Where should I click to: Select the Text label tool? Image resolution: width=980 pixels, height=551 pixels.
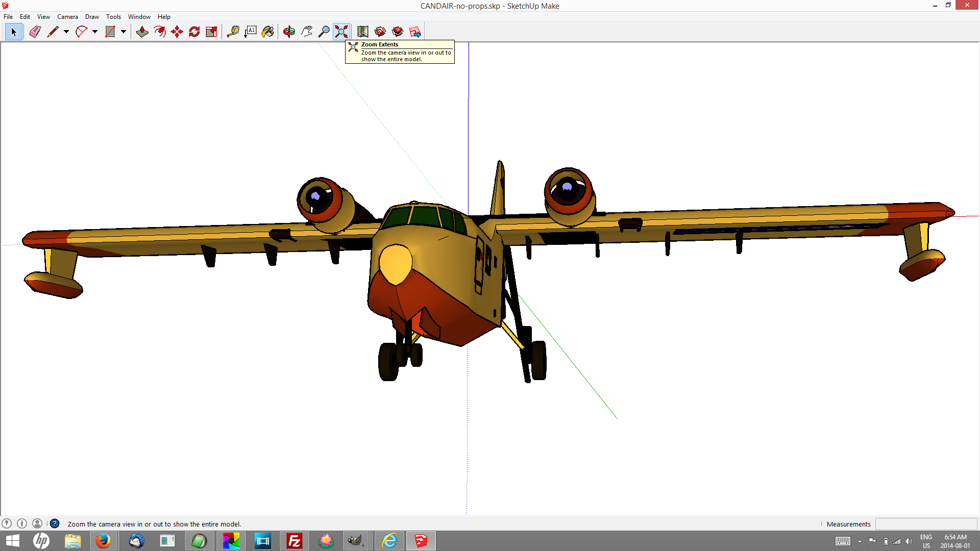click(251, 32)
